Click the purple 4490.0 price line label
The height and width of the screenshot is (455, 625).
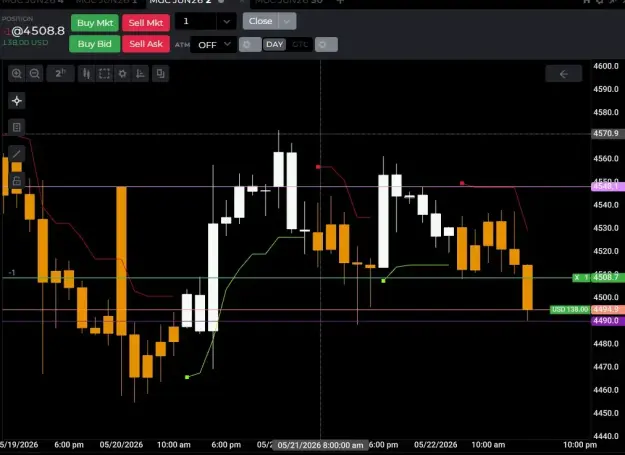click(x=607, y=321)
